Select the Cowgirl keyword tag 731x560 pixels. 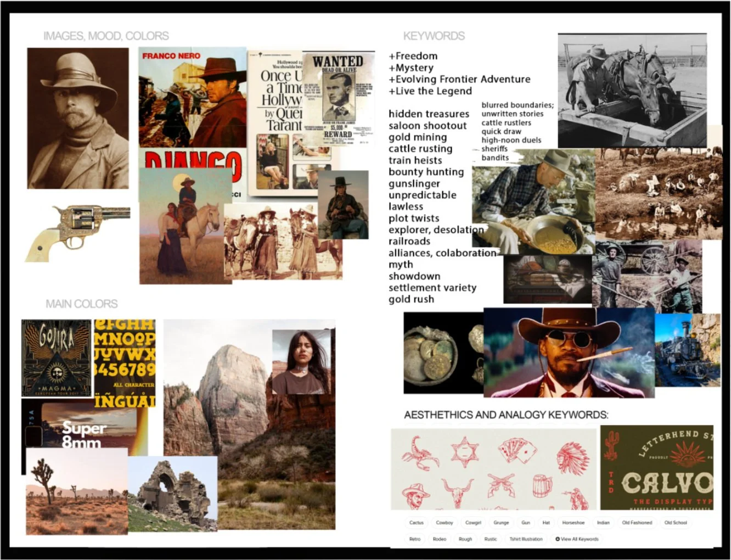473,523
